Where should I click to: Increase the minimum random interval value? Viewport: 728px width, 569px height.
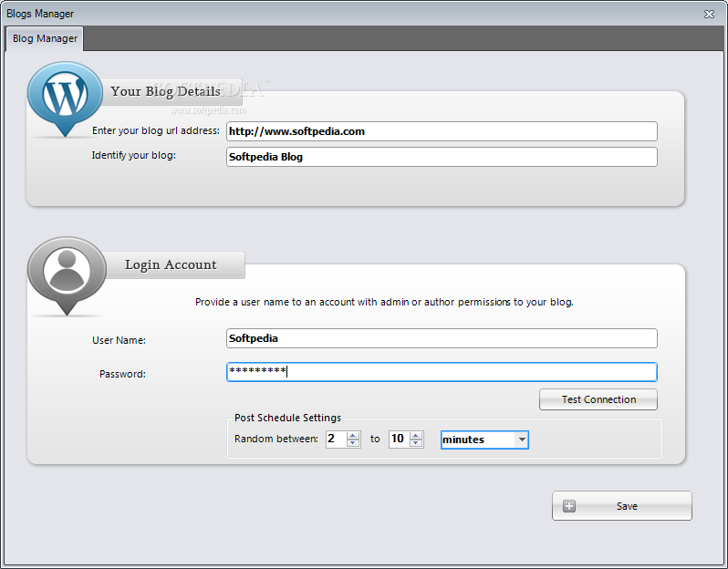[x=353, y=435]
